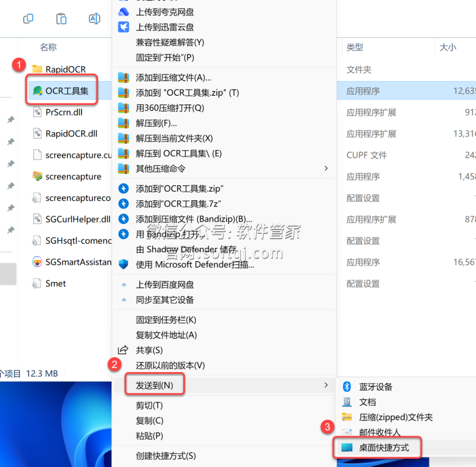Click the Quark cloud upload icon
This screenshot has width=476, height=467.
coord(123,12)
